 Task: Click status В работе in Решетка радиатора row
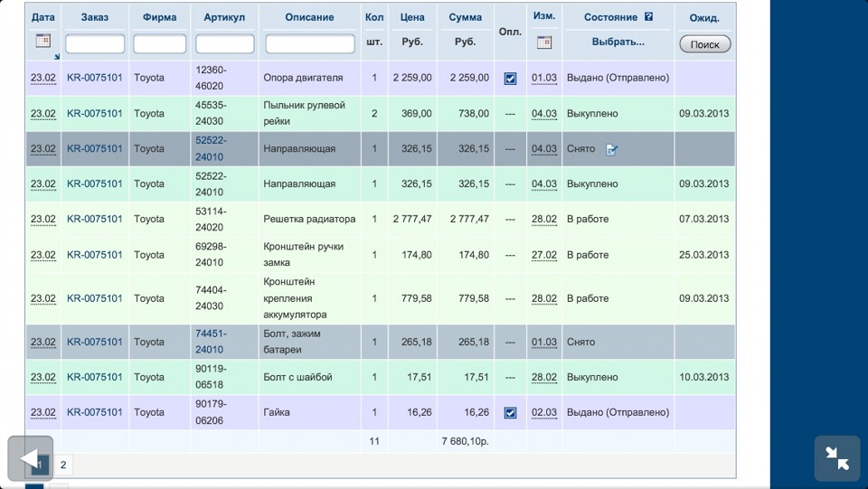pos(588,219)
